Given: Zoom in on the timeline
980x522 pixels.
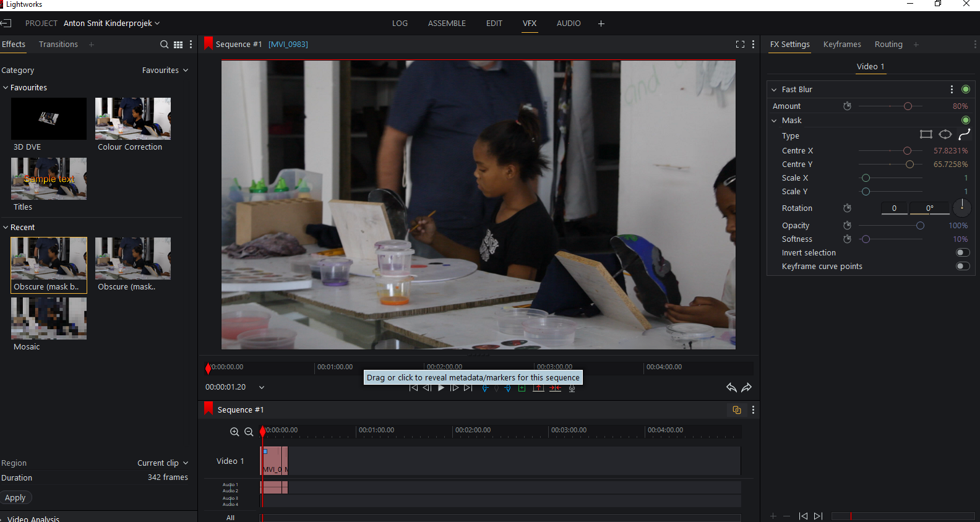Looking at the screenshot, I should point(234,432).
